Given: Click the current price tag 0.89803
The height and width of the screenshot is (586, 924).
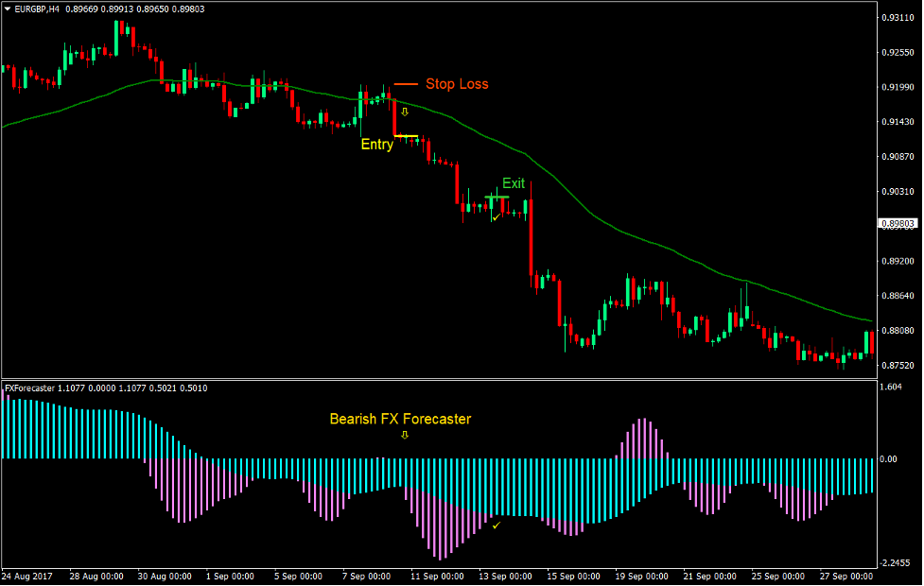Looking at the screenshot, I should pyautogui.click(x=898, y=224).
